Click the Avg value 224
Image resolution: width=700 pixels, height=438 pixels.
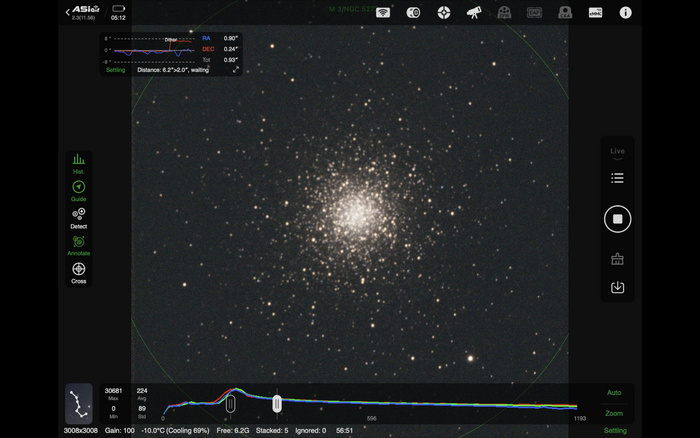click(142, 391)
